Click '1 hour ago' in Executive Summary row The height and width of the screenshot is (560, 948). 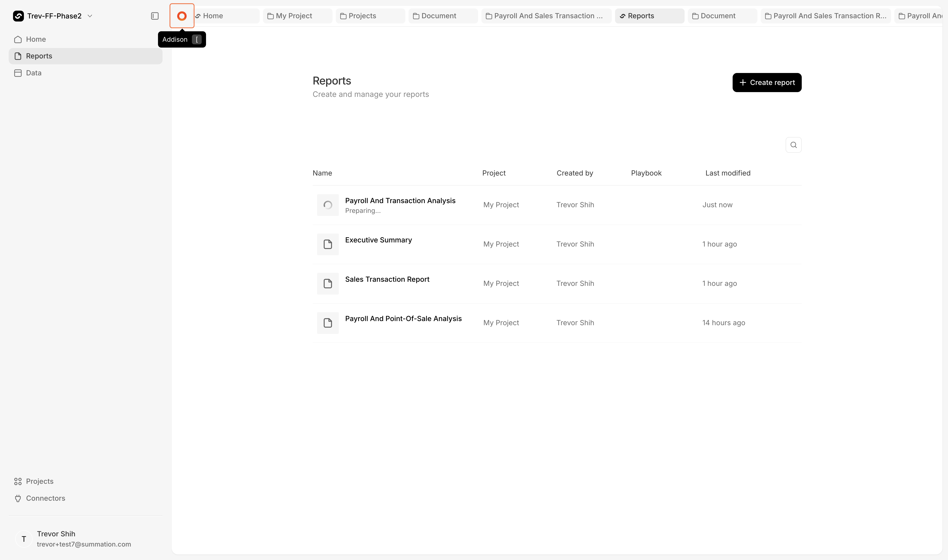point(719,244)
